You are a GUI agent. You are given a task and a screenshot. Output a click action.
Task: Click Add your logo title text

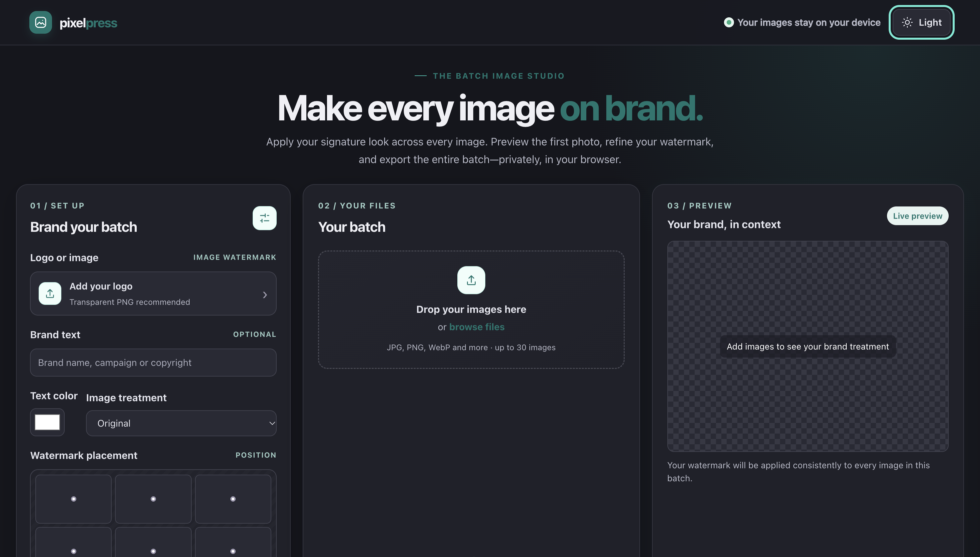pyautogui.click(x=101, y=286)
